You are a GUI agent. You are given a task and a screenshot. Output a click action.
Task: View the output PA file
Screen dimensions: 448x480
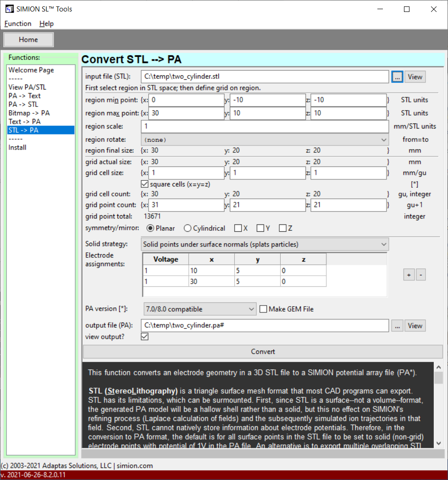pyautogui.click(x=415, y=326)
